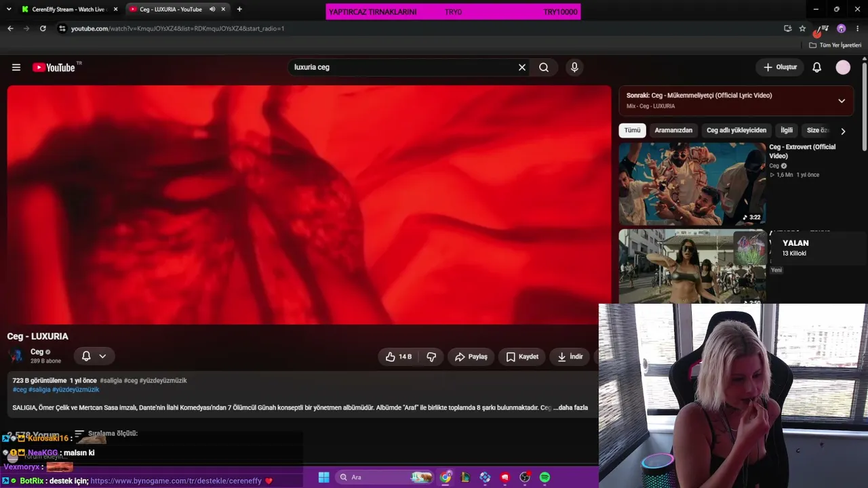Open the YouTube guide hamburger menu
The width and height of the screenshot is (868, 488).
click(x=16, y=67)
